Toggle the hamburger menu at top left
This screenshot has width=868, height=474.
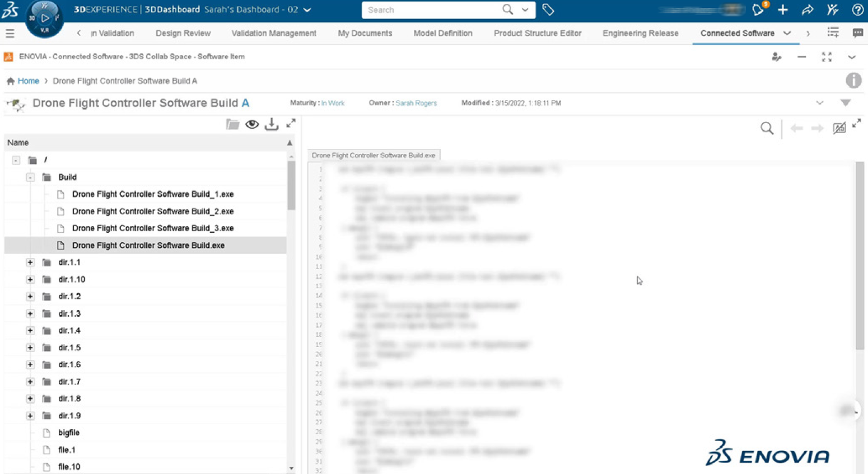tap(10, 34)
